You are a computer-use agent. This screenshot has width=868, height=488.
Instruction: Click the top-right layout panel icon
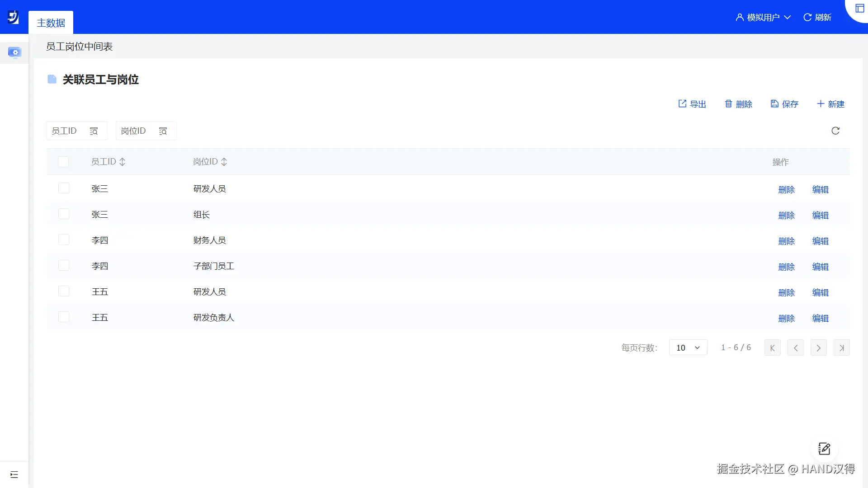pos(859,9)
